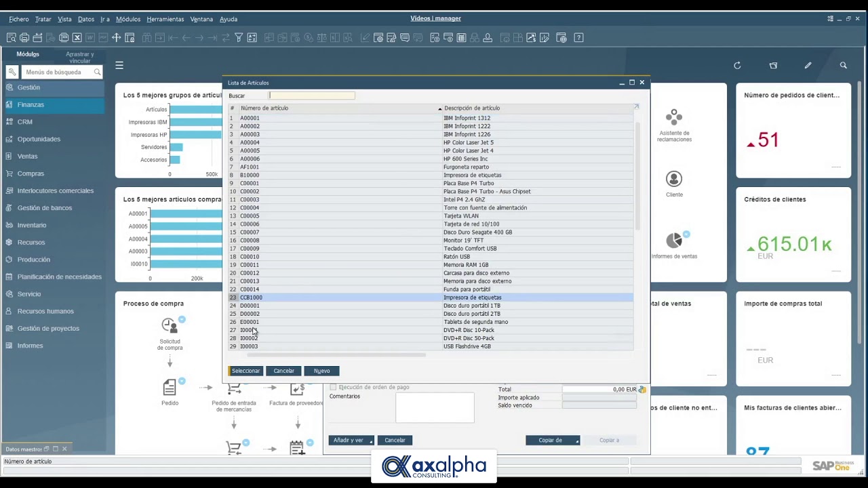The image size is (868, 488).
Task: Close the Datos maestros bottom tab
Action: pos(64,449)
